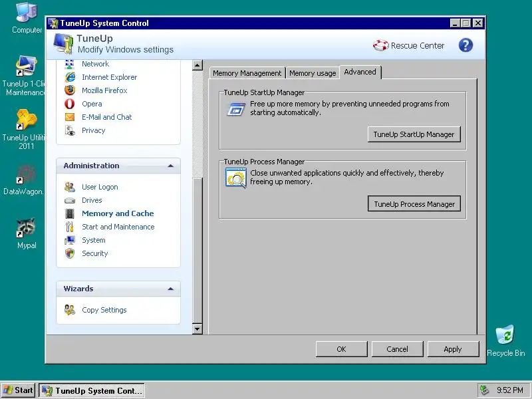Open Start and Maintenance label
This screenshot has height=399, width=532.
pyautogui.click(x=118, y=227)
